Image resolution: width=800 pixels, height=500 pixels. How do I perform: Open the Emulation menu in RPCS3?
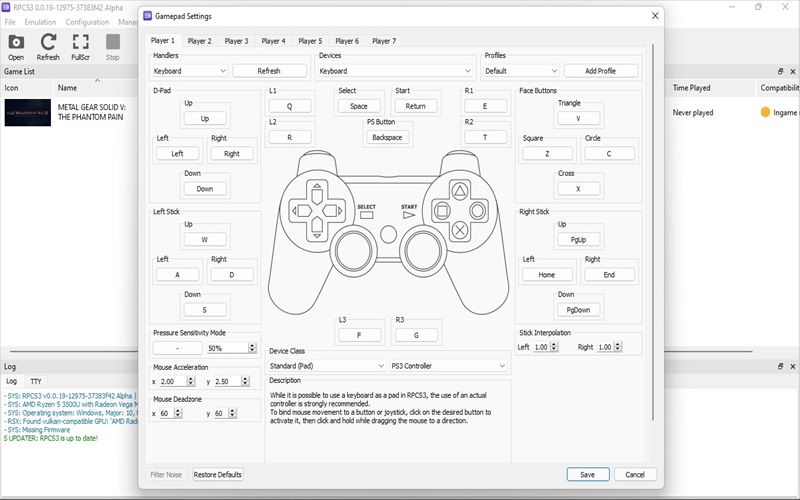pos(40,22)
